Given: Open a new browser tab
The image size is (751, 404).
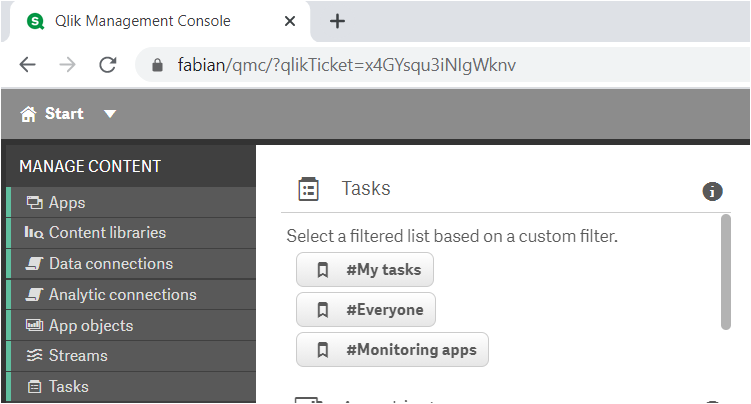Looking at the screenshot, I should pyautogui.click(x=337, y=21).
